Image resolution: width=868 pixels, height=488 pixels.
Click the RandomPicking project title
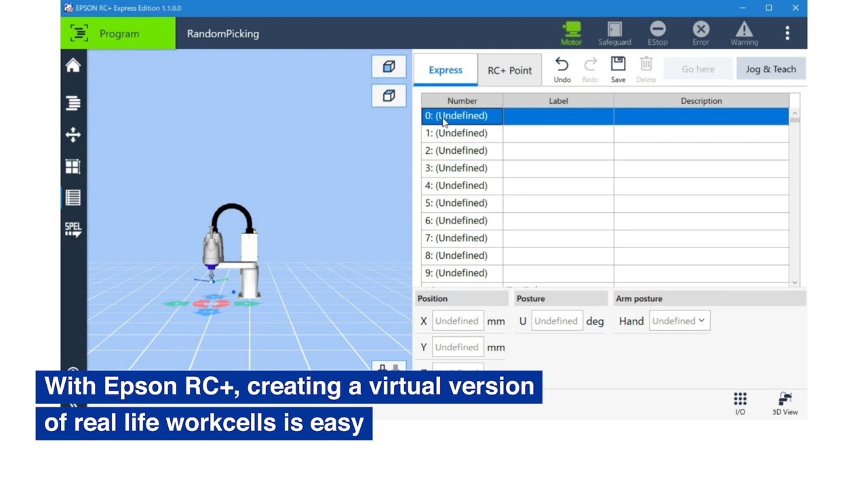coord(223,34)
